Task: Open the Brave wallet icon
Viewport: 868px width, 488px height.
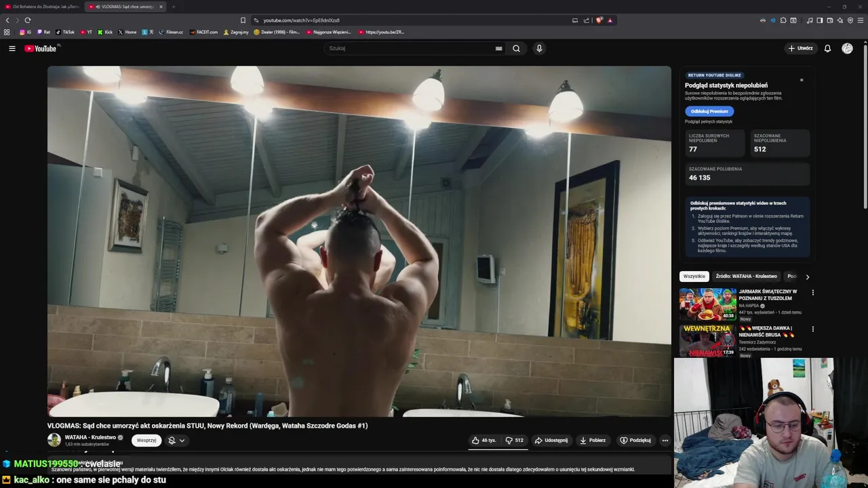Action: (829, 20)
